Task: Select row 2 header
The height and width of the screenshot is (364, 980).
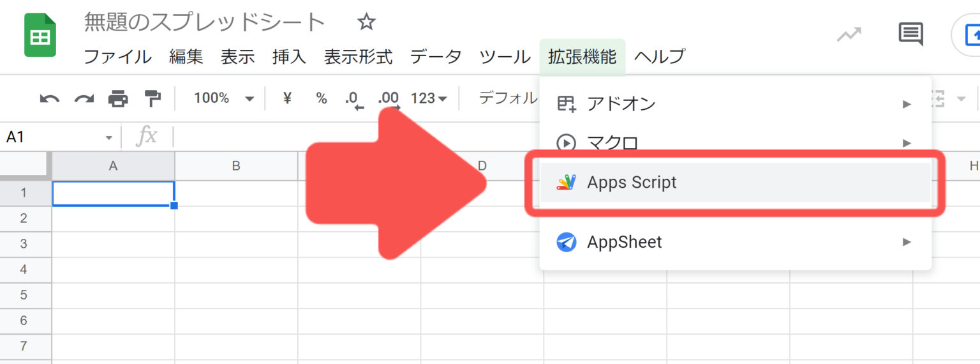Action: click(24, 218)
